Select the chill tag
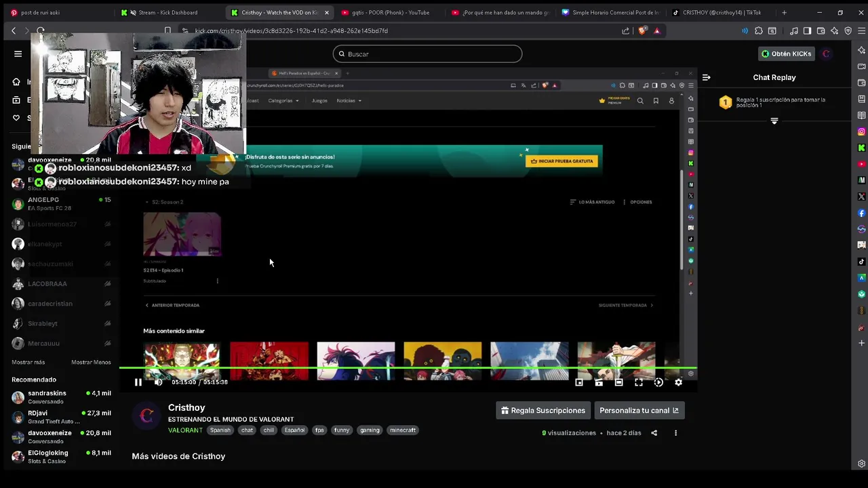Image resolution: width=868 pixels, height=488 pixels. 269,430
